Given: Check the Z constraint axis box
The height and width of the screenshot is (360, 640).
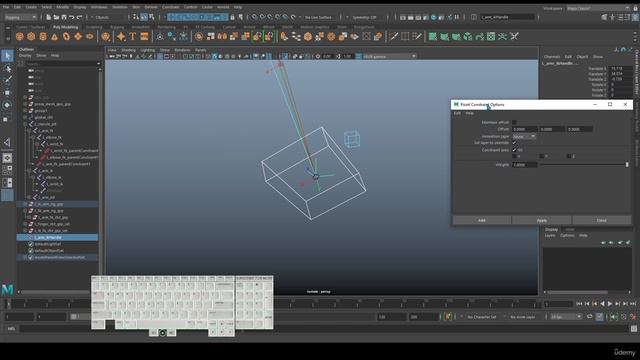Looking at the screenshot, I should pos(569,156).
